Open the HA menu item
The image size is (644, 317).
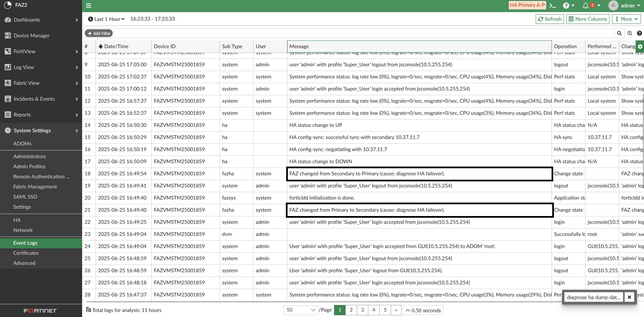tap(17, 220)
